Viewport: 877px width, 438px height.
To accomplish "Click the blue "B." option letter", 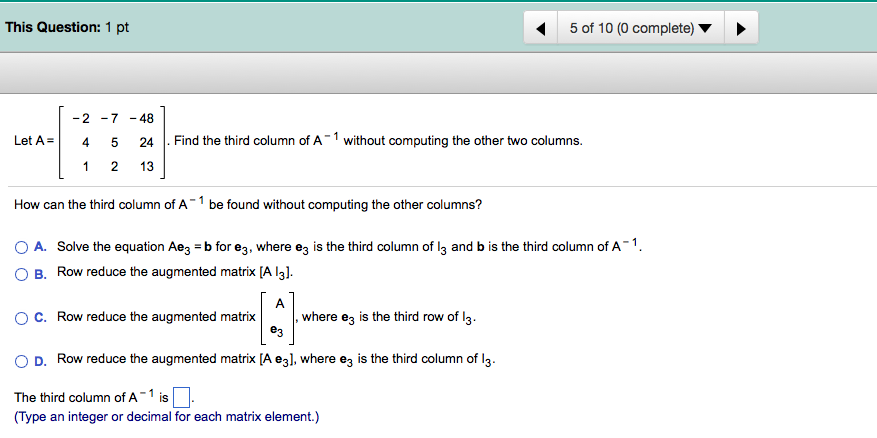I will point(40,274).
